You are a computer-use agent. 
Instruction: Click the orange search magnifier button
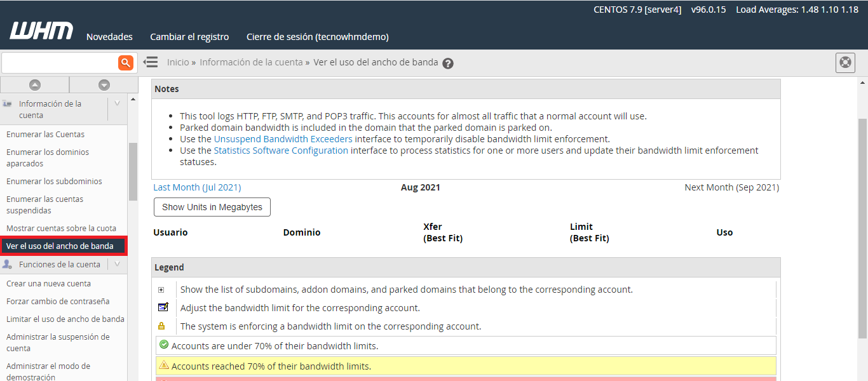click(x=125, y=62)
